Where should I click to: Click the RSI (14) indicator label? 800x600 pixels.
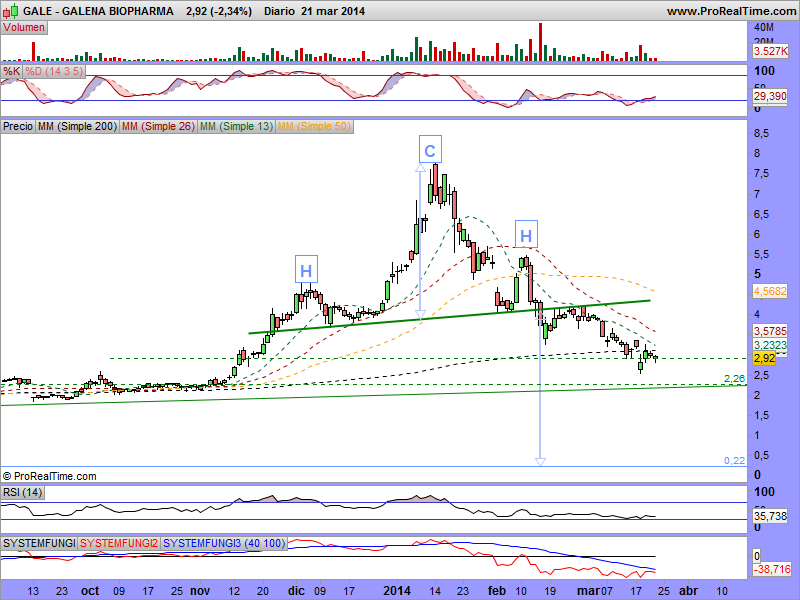coord(22,492)
